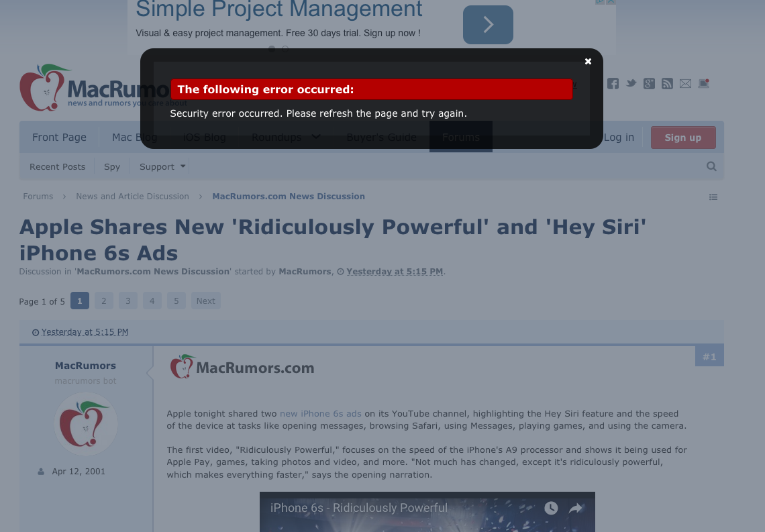Click 'Simple Project Management' ad headline
Viewport: 765px width, 532px height.
279,9
